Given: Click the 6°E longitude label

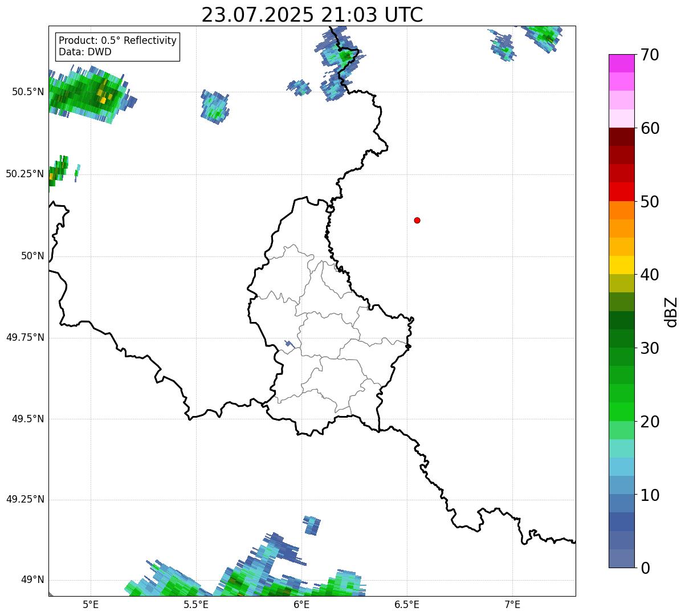Looking at the screenshot, I should pyautogui.click(x=301, y=605).
